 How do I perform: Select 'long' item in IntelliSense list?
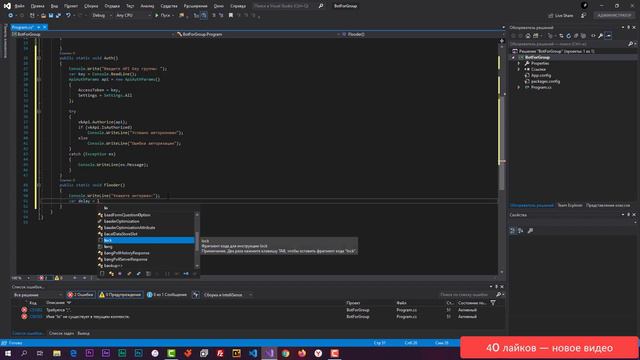(x=146, y=247)
